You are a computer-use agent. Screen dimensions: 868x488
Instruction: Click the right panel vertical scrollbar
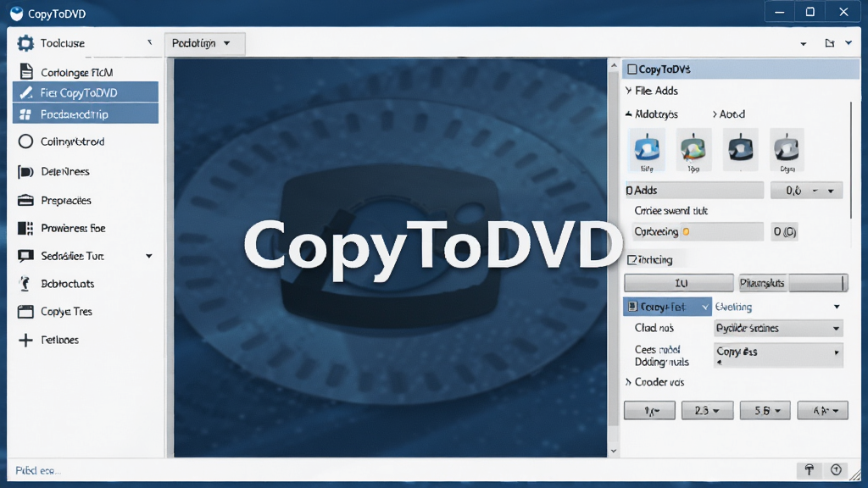pyautogui.click(x=851, y=160)
